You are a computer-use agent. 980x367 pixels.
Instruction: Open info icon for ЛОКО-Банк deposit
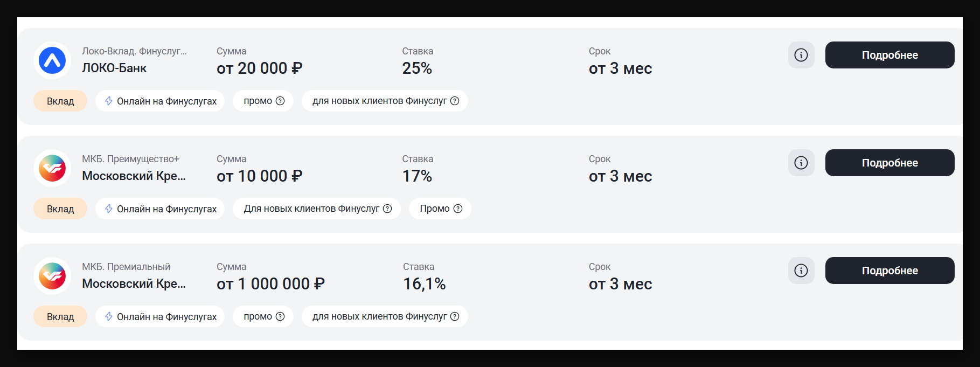(801, 55)
